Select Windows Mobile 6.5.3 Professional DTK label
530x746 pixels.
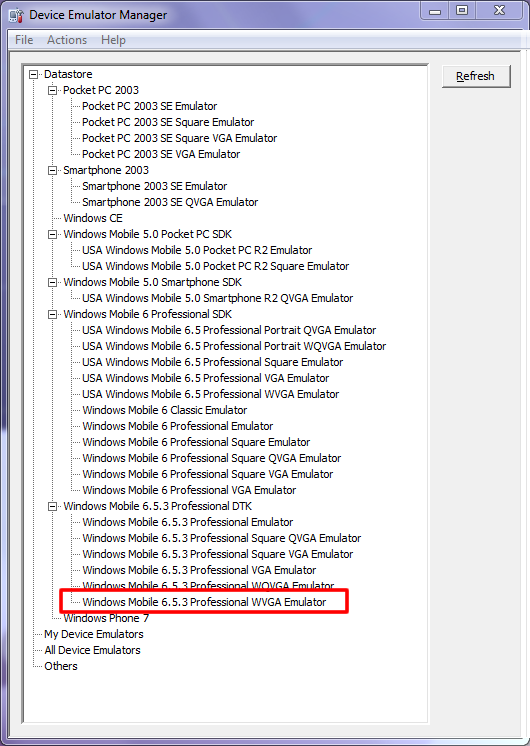point(157,506)
